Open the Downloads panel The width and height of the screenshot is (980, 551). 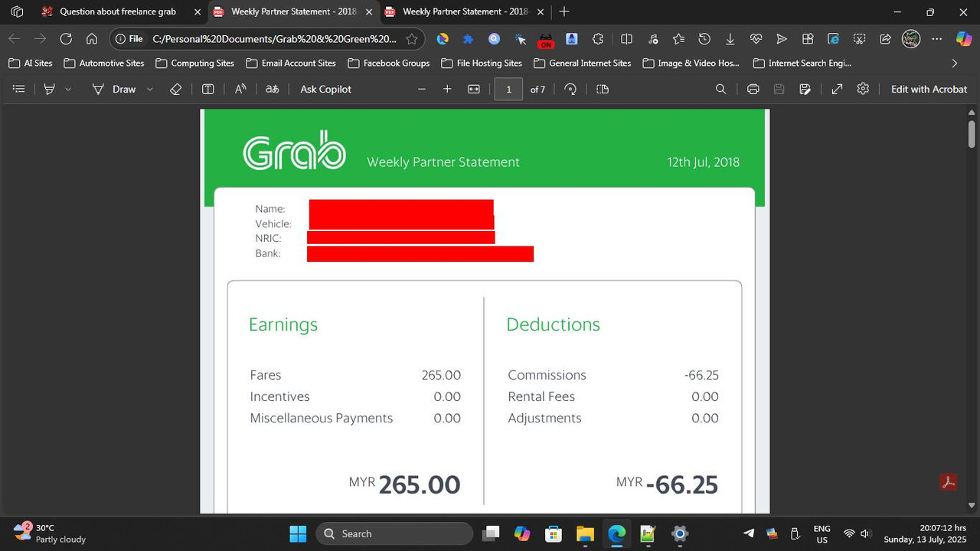tap(730, 39)
